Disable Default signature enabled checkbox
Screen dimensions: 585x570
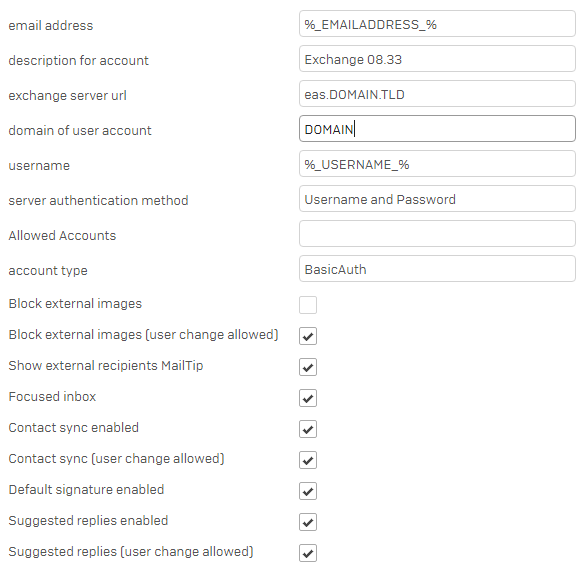308,491
